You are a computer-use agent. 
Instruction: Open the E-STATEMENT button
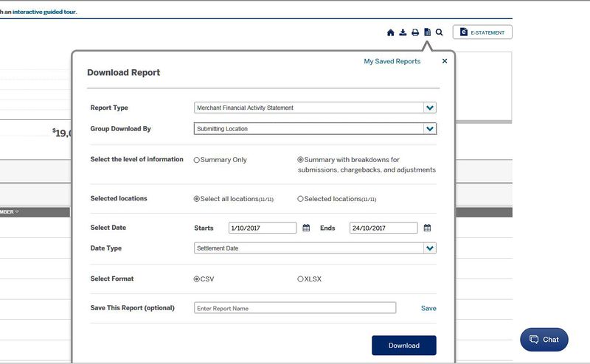pos(482,32)
